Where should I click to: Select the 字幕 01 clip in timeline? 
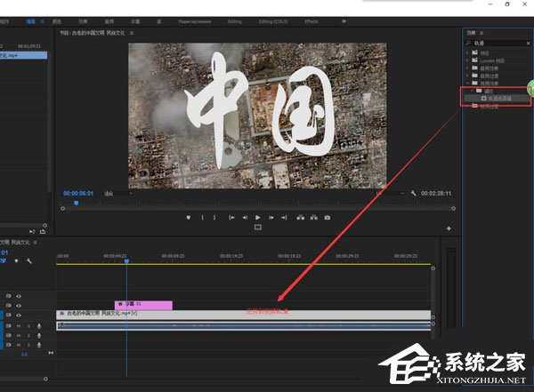tap(143, 305)
